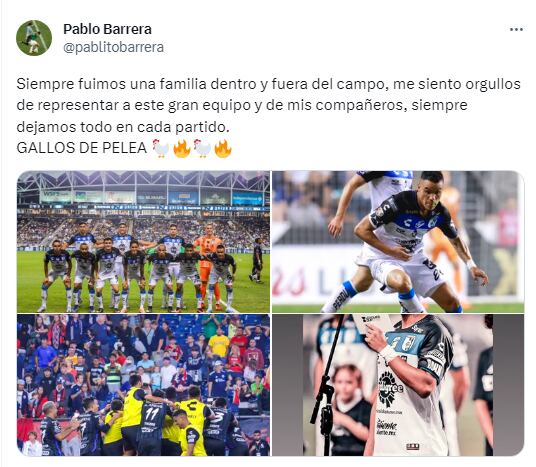Click Pablo Barrera's profile avatar

click(34, 38)
